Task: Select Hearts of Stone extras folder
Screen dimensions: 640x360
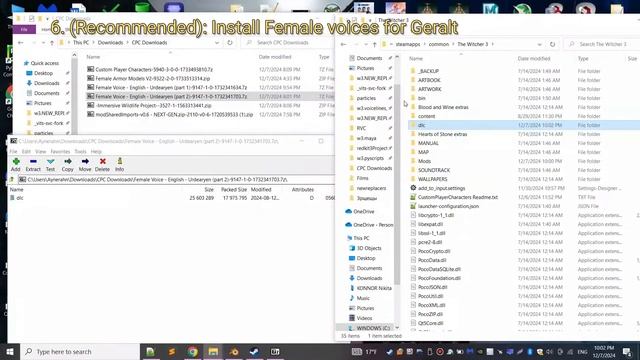Action: 442,134
